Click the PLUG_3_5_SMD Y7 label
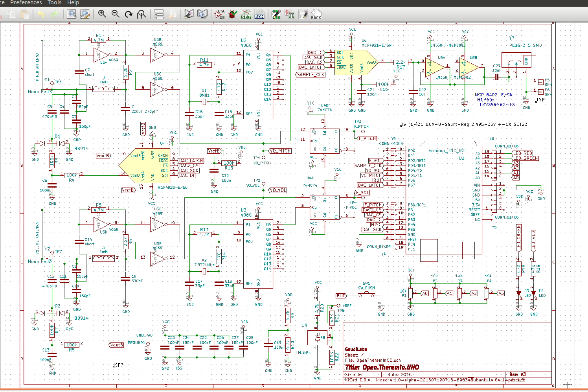 pyautogui.click(x=526, y=45)
